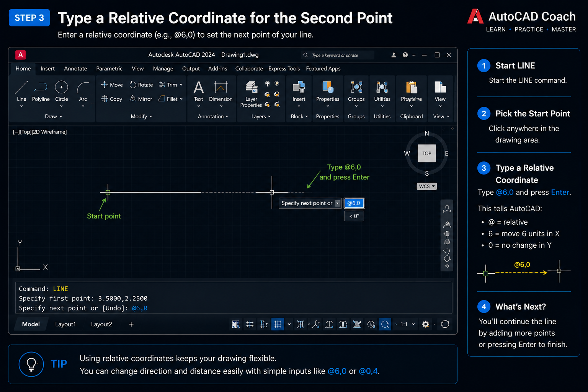Viewport: 588px width, 392px height.
Task: Click the TOP face of the ViewCube
Action: pyautogui.click(x=427, y=154)
